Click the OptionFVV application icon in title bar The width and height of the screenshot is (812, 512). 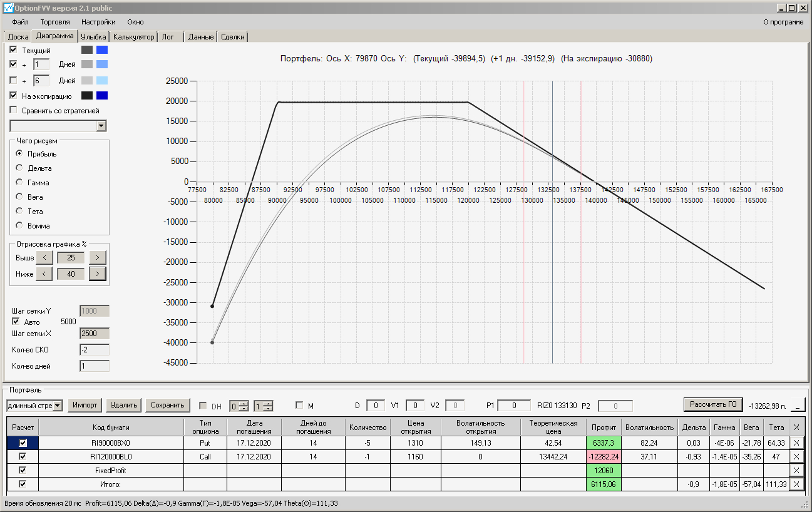pyautogui.click(x=8, y=8)
